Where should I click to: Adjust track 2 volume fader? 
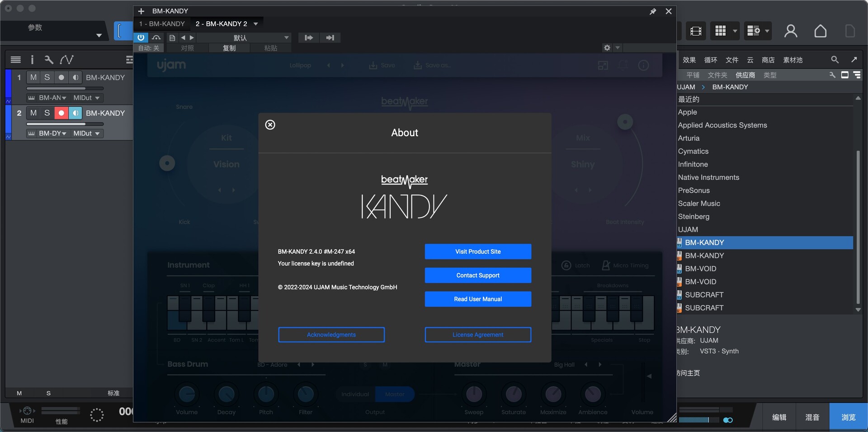[x=65, y=124]
